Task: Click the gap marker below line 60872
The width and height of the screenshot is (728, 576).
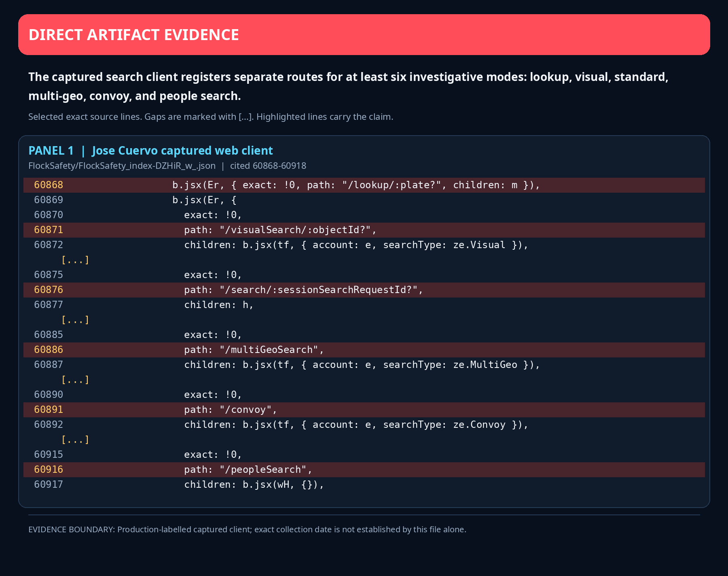Action: point(75,260)
